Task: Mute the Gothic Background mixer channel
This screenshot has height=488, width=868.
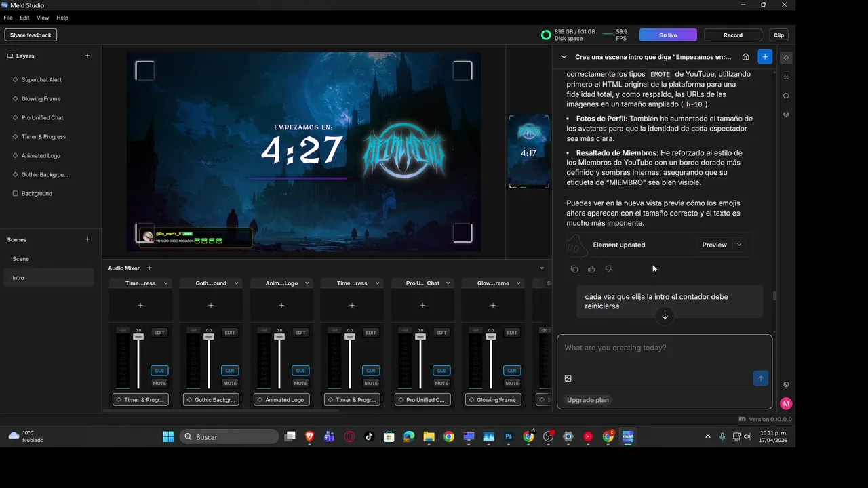Action: coord(230,383)
